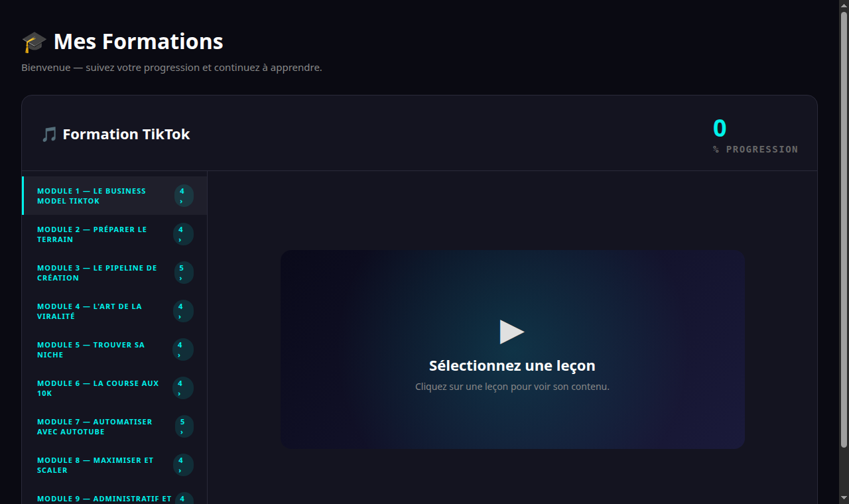
Task: Click the lesson count badge on Module 7
Action: pos(184,426)
